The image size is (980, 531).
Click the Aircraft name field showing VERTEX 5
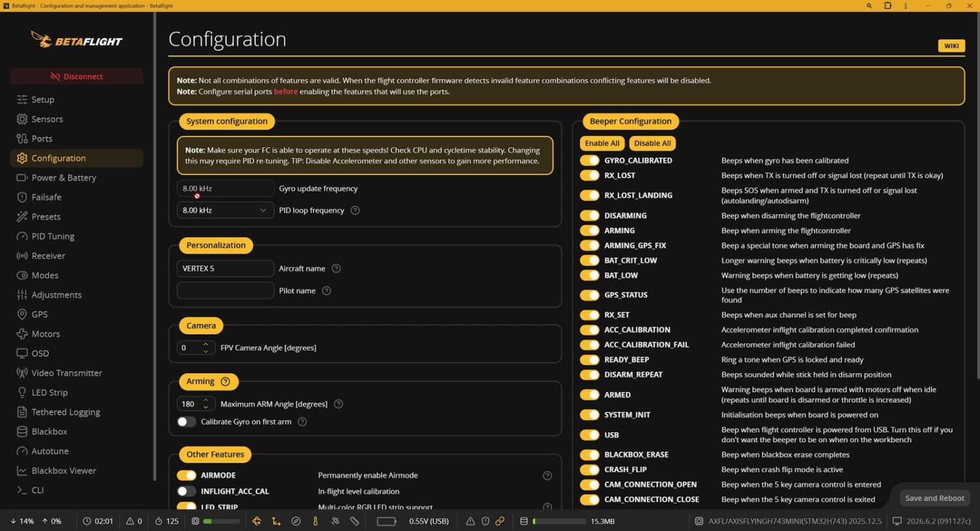[225, 268]
